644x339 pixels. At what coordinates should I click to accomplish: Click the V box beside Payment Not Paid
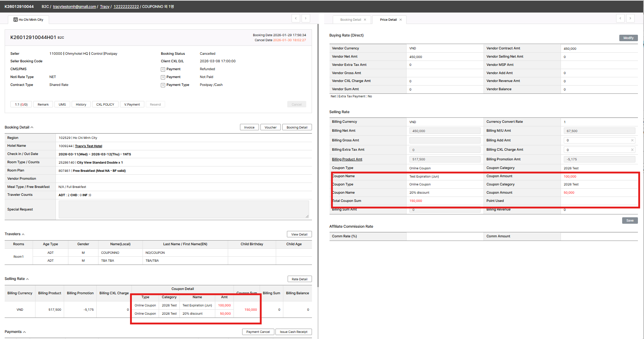coord(163,77)
